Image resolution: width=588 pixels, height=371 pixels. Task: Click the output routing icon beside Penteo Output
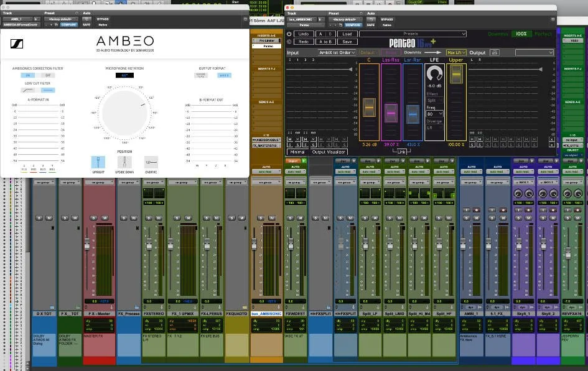coord(494,53)
